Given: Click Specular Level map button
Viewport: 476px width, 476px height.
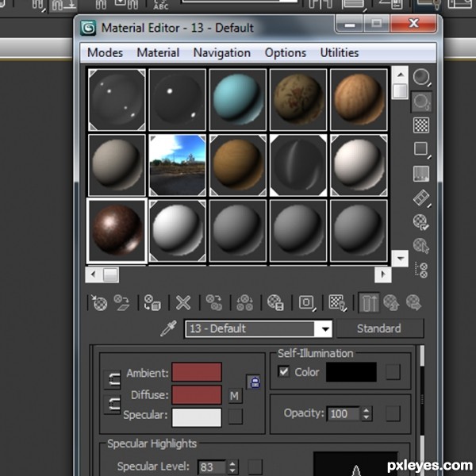Looking at the screenshot, I should point(255,467).
